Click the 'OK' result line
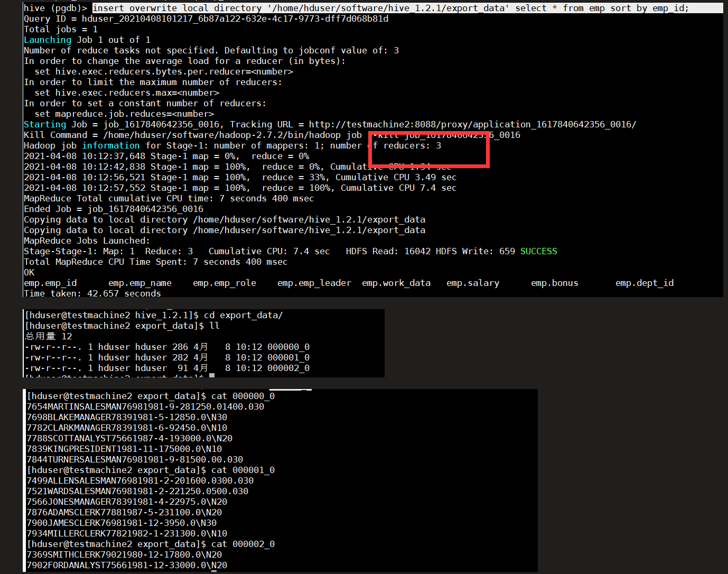728x574 pixels. pos(29,272)
